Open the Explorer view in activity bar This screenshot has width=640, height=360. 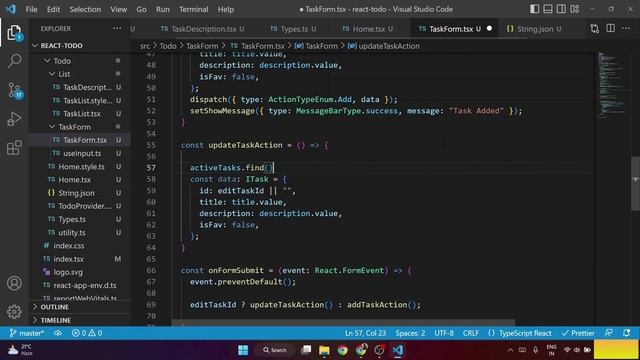coord(14,33)
